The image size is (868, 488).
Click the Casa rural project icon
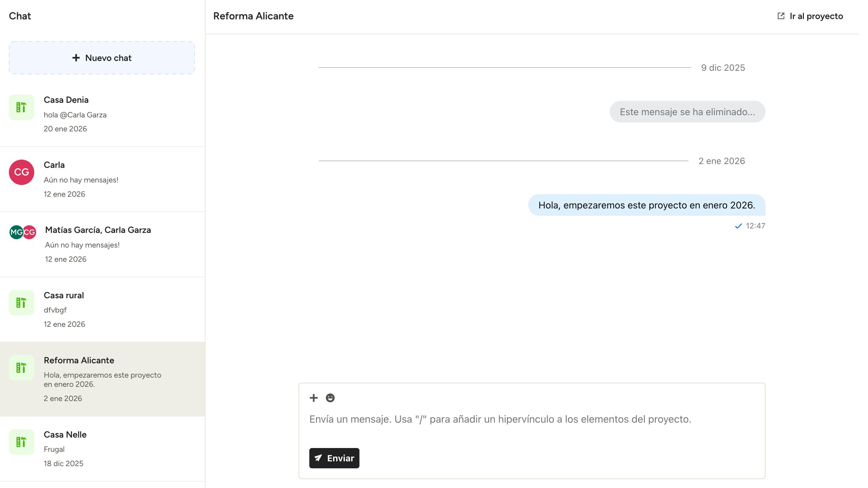[x=21, y=303]
